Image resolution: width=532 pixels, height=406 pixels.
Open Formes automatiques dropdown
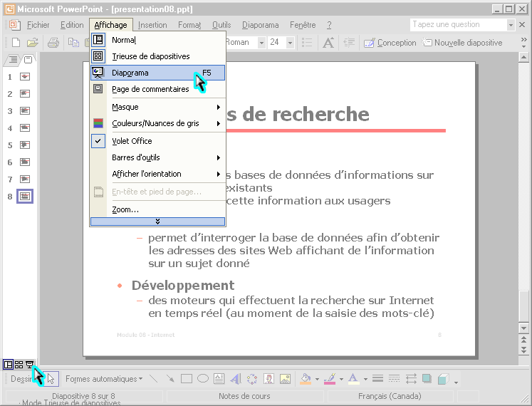104,379
